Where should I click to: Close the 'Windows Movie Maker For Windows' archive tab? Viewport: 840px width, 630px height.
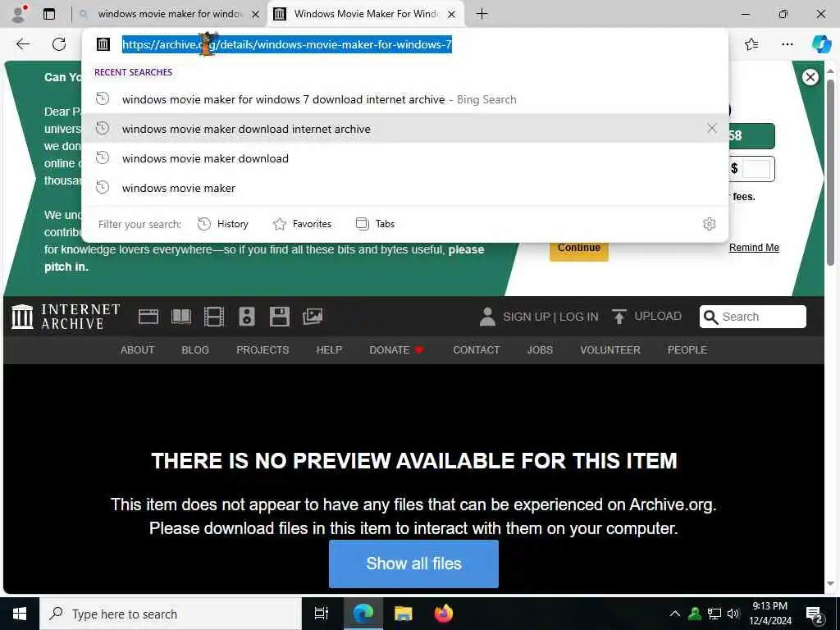click(452, 15)
